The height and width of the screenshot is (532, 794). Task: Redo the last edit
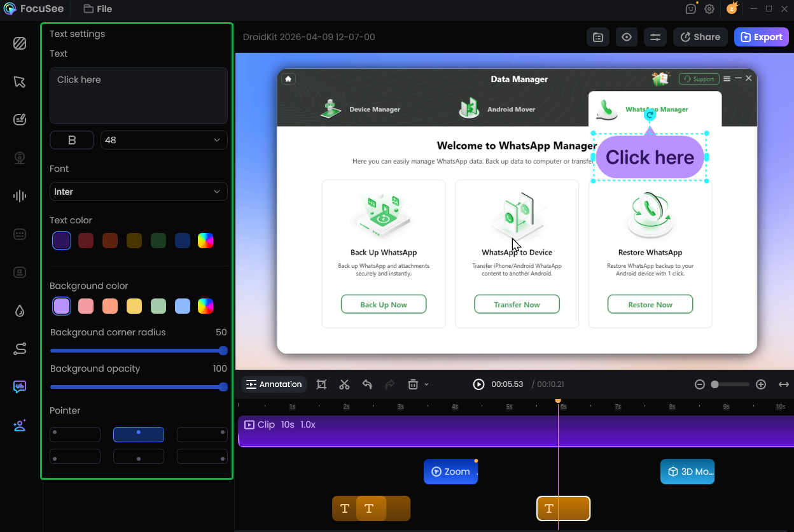(x=389, y=384)
